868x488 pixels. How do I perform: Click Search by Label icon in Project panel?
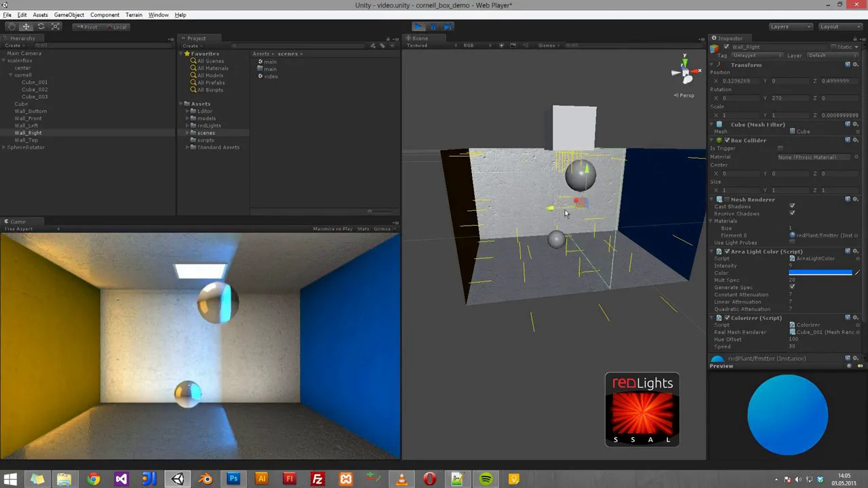point(382,45)
